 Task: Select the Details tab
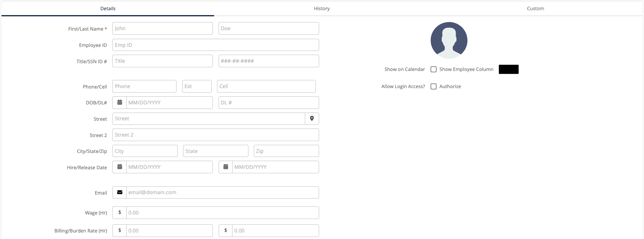click(108, 9)
